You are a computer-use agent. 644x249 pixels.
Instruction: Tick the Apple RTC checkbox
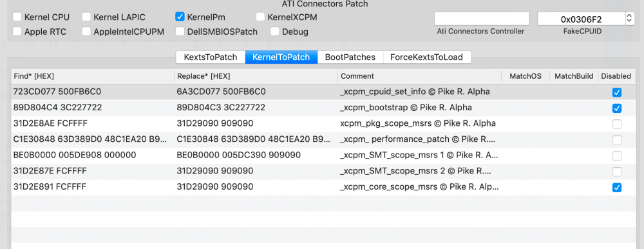[17, 32]
